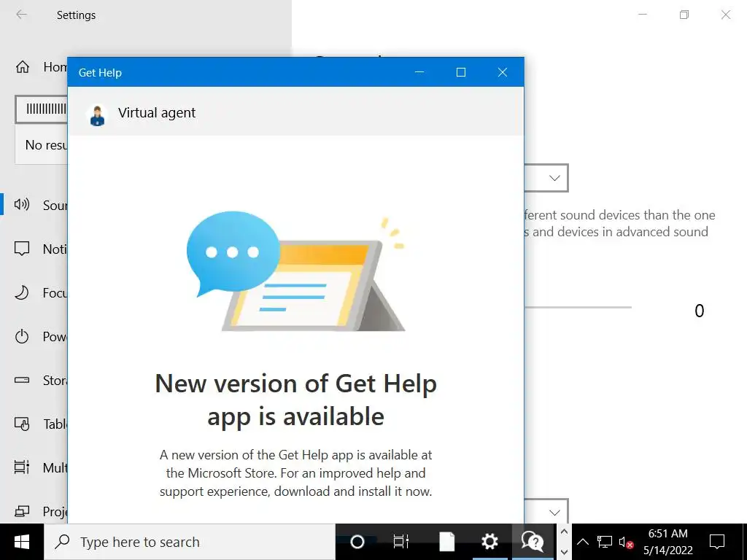This screenshot has height=560, width=747.
Task: Click the volume slider track in Settings
Action: click(x=578, y=308)
